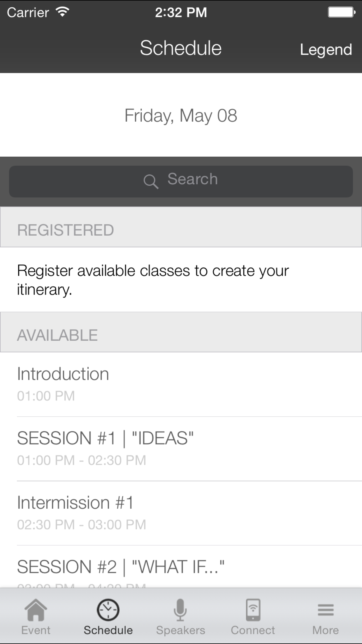Open the Introduction session entry
The width and height of the screenshot is (362, 644).
click(x=181, y=384)
